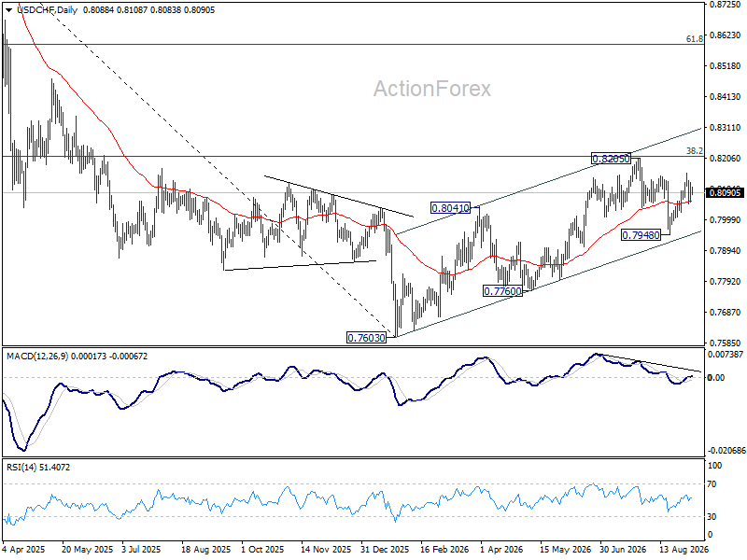The image size is (747, 560).
Task: Click the 31 Dec 2025 date marker
Action: 384,549
